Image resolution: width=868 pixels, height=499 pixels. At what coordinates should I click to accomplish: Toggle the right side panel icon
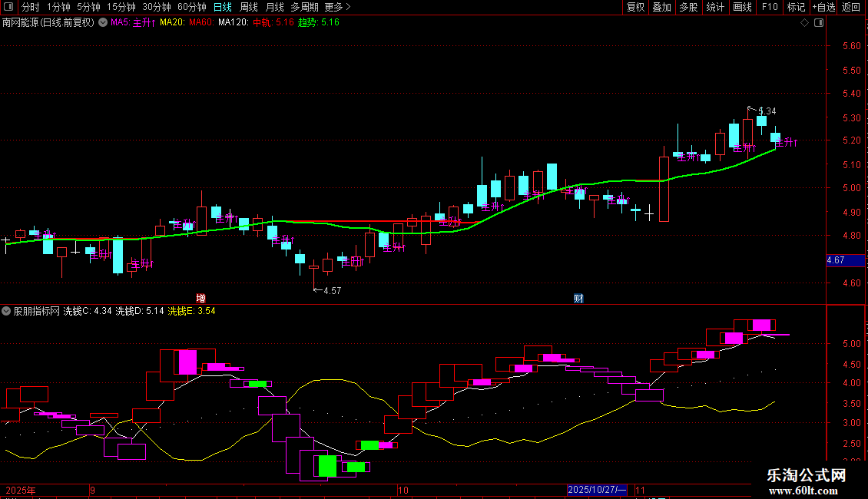tap(819, 23)
